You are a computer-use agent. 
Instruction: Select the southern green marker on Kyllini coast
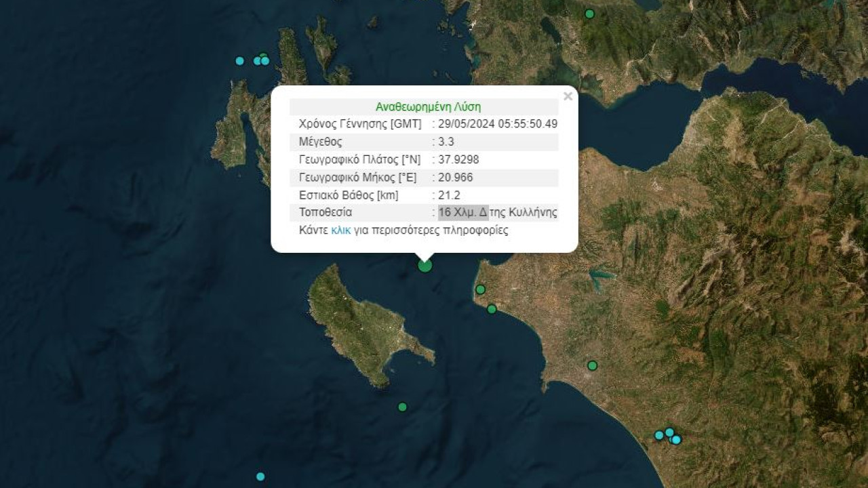coord(492,309)
